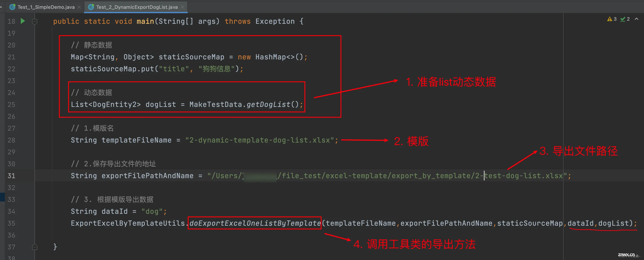The image size is (644, 260).
Task: Click line number 31 in the gutter
Action: (11, 176)
